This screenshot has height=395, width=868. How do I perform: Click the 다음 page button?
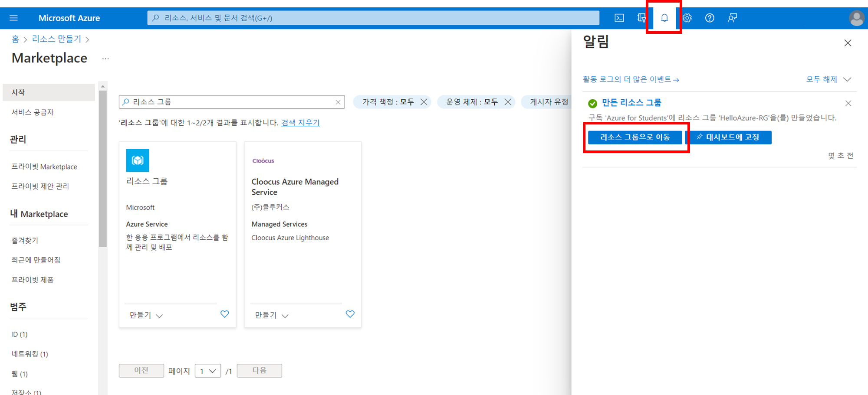[x=260, y=371]
